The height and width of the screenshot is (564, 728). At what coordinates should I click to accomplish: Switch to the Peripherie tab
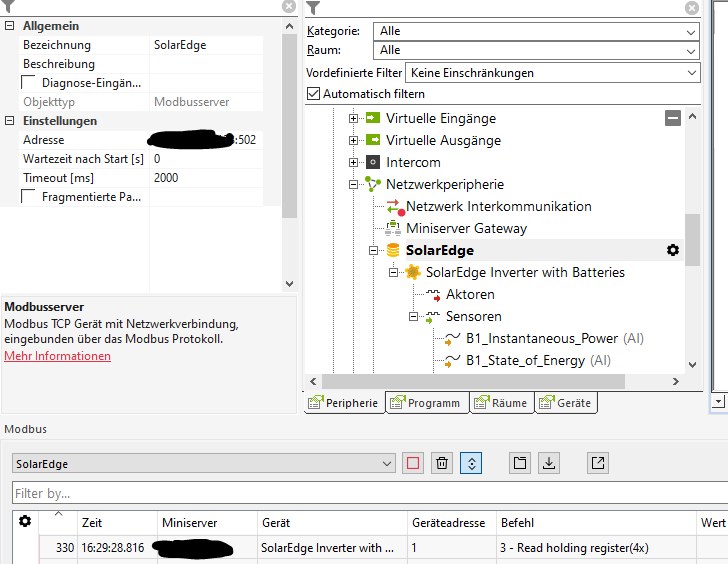tap(344, 402)
